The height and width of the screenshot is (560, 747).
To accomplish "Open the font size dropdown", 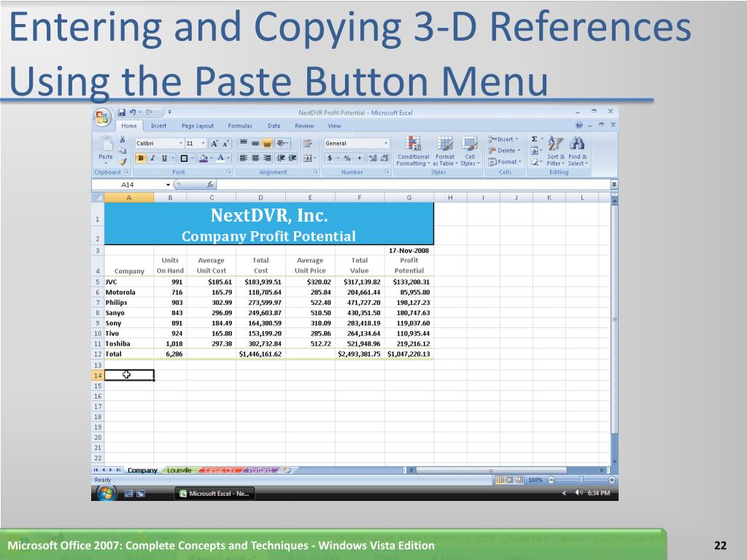I will coord(204,144).
